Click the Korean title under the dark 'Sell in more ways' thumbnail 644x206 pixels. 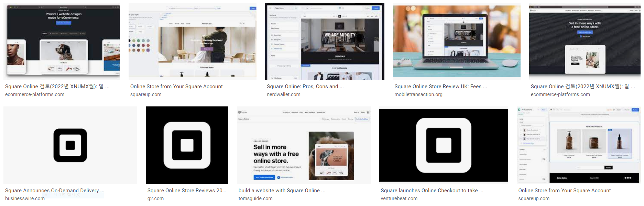click(583, 87)
